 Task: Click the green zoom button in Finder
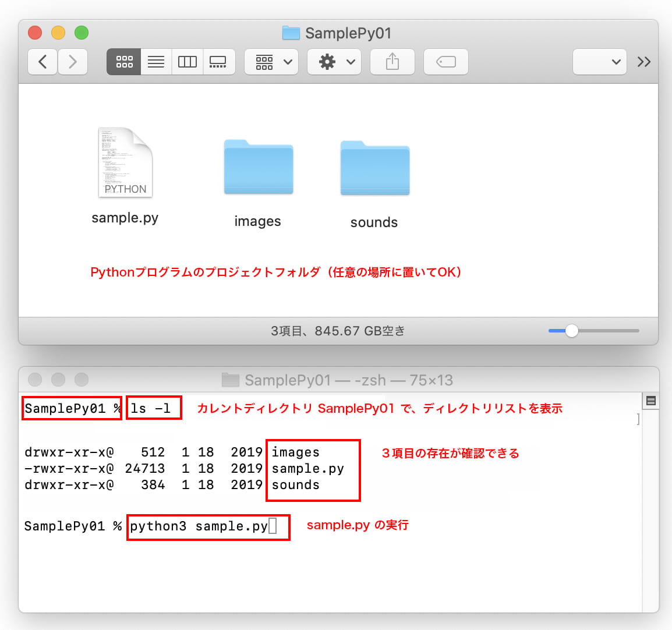pyautogui.click(x=82, y=33)
